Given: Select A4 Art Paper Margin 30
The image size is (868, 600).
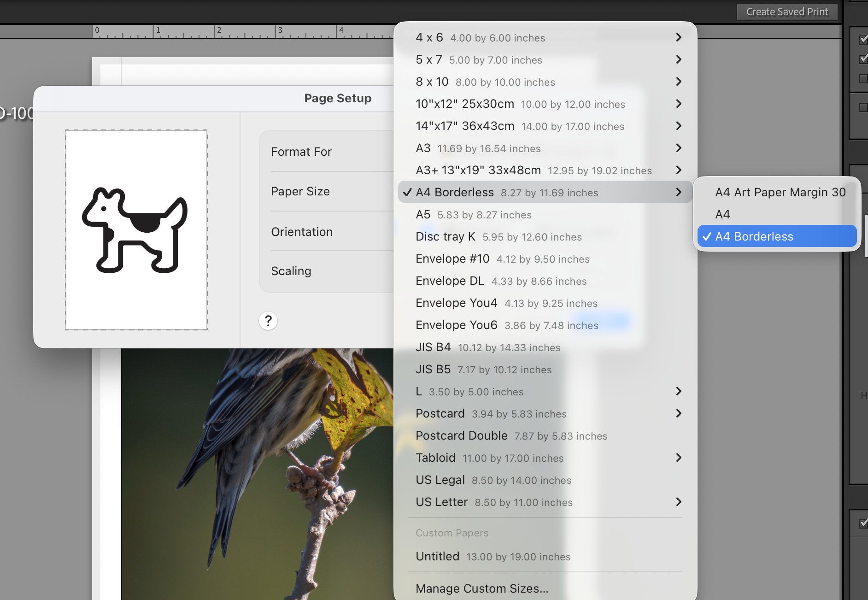Looking at the screenshot, I should 780,192.
